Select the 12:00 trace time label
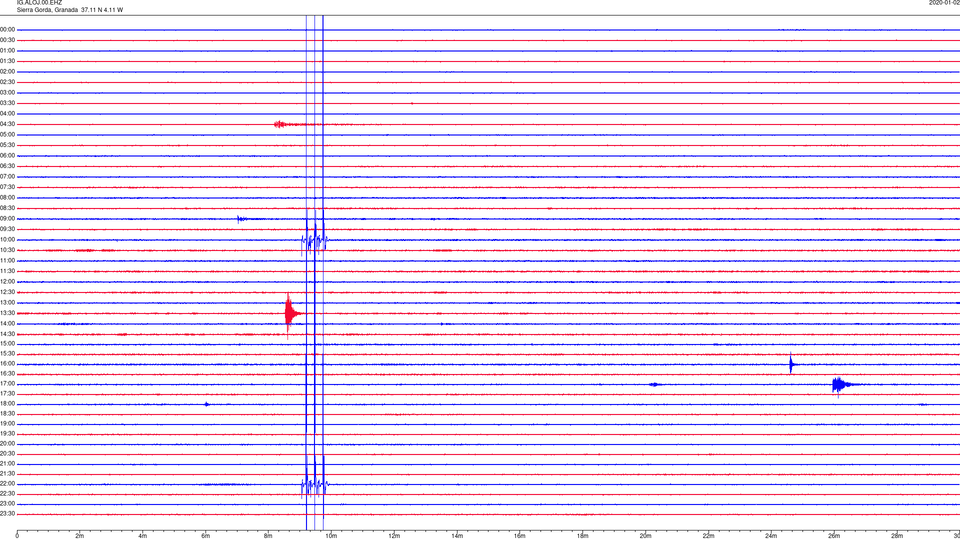960x540 pixels. (x=7, y=282)
